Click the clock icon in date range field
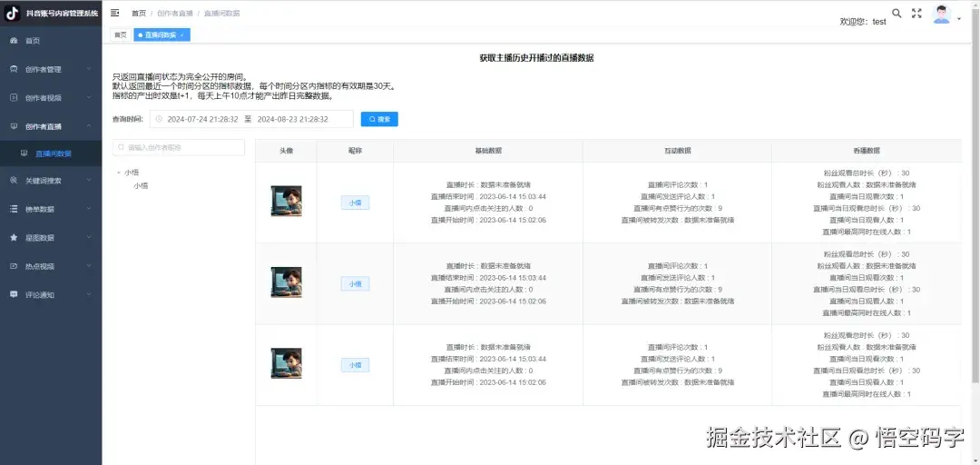 [159, 119]
